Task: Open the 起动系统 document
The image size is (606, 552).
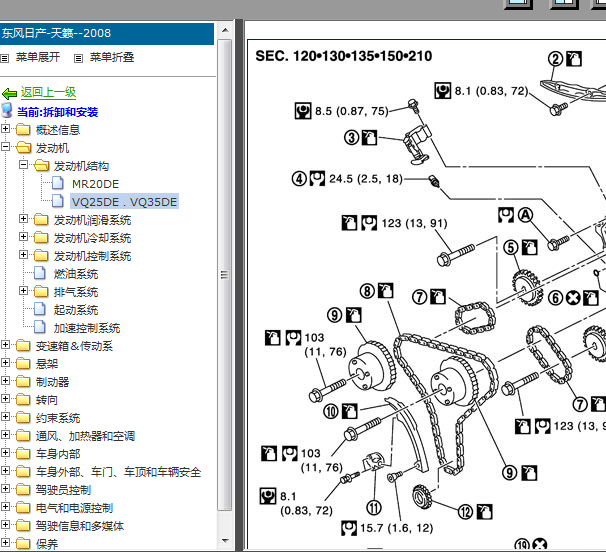Action: tap(76, 310)
